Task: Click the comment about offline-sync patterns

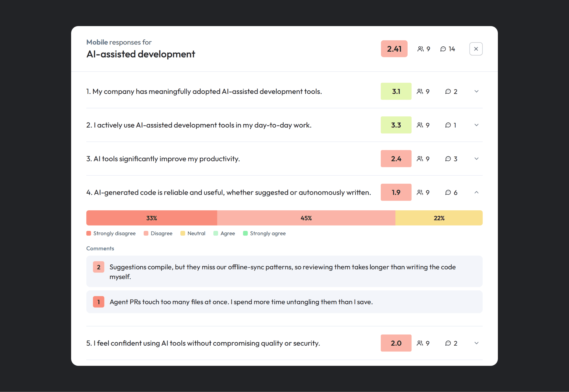Action: tap(284, 271)
